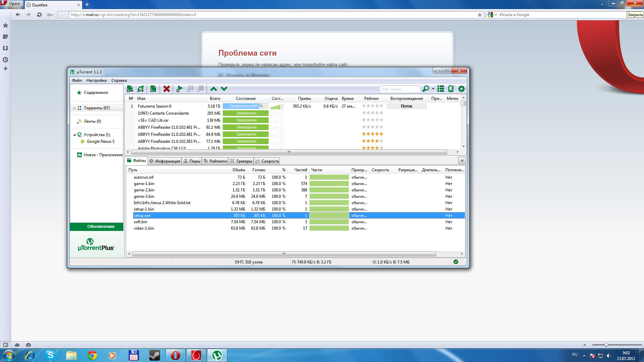Click Opera Link cloud icon

click(x=17, y=345)
